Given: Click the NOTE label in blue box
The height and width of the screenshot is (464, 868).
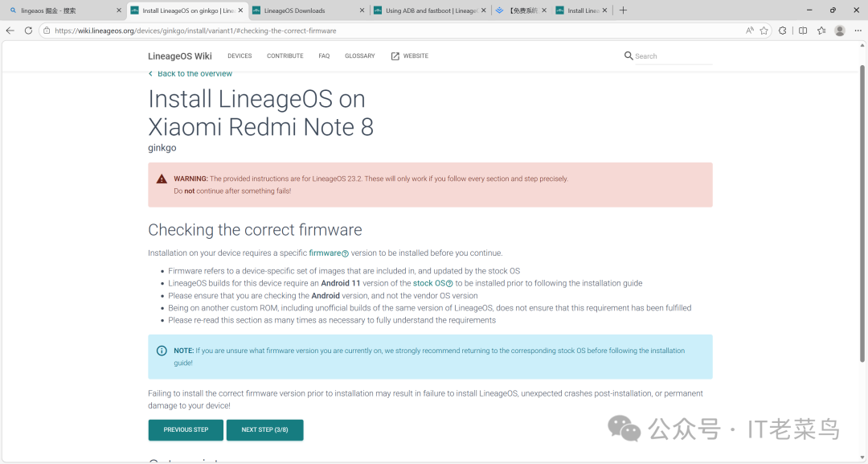Looking at the screenshot, I should point(184,351).
